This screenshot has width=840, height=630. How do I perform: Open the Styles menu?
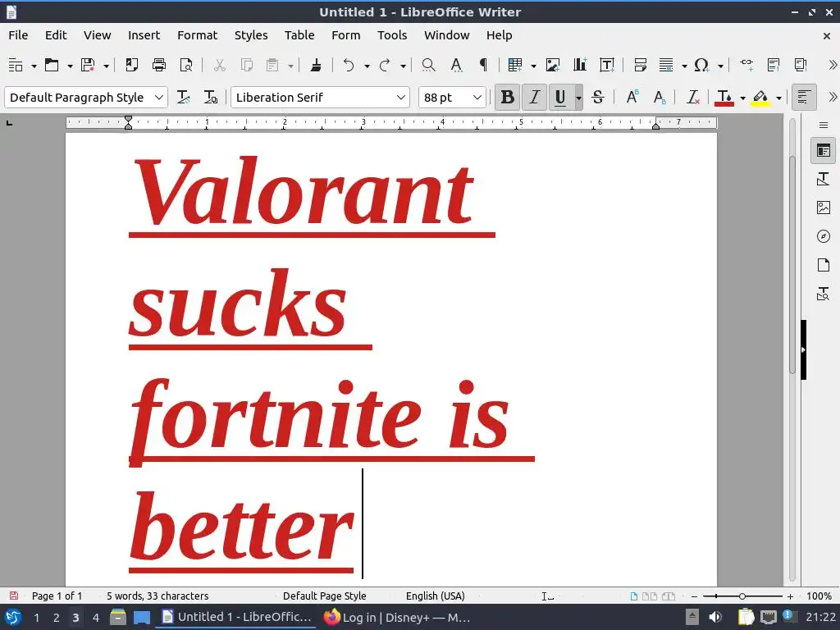pyautogui.click(x=251, y=35)
